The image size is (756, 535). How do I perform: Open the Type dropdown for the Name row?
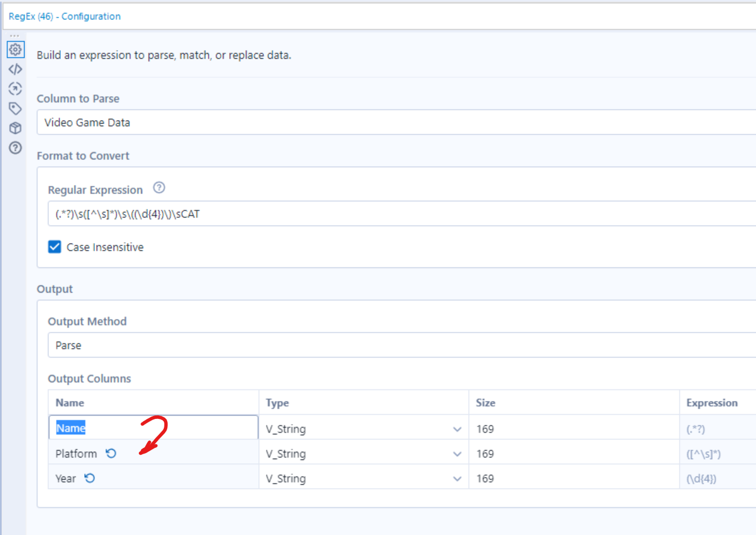[457, 429]
